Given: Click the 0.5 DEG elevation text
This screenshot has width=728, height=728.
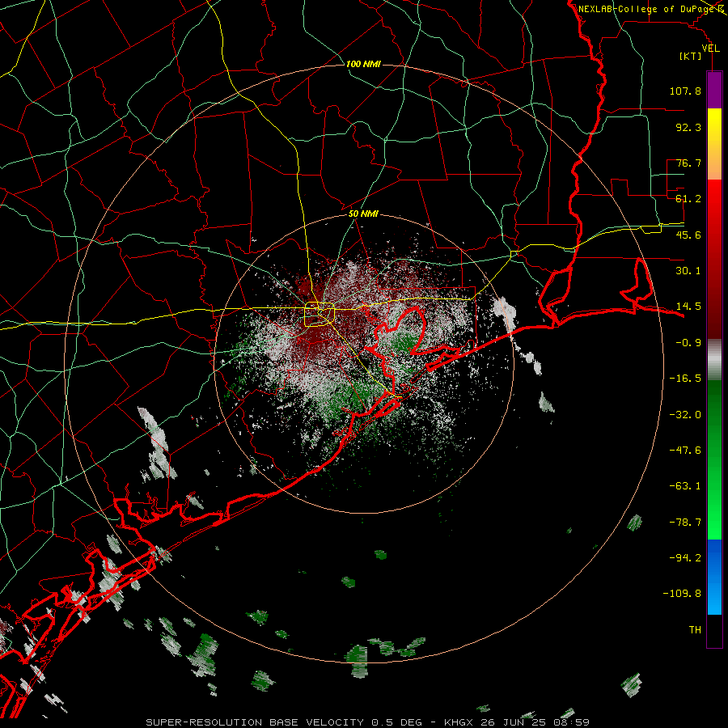Looking at the screenshot, I should pyautogui.click(x=396, y=722).
